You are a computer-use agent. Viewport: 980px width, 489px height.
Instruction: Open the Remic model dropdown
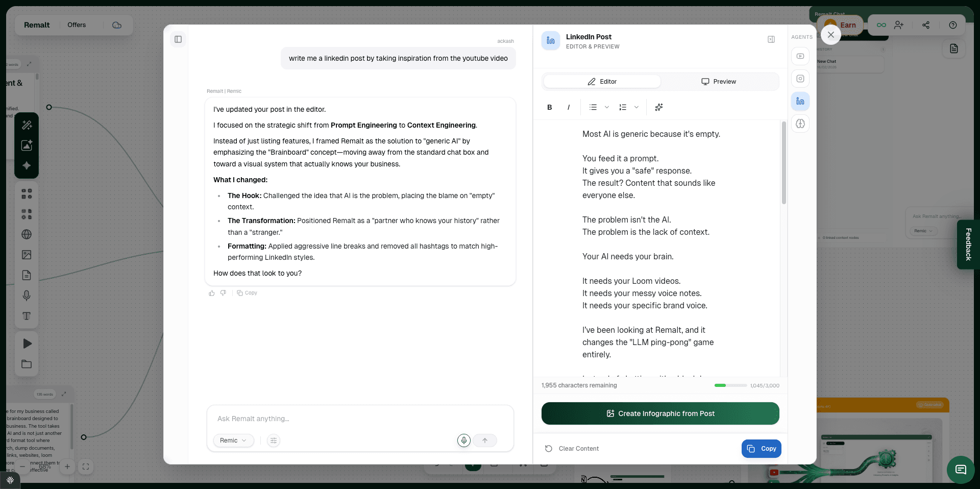[x=233, y=441]
